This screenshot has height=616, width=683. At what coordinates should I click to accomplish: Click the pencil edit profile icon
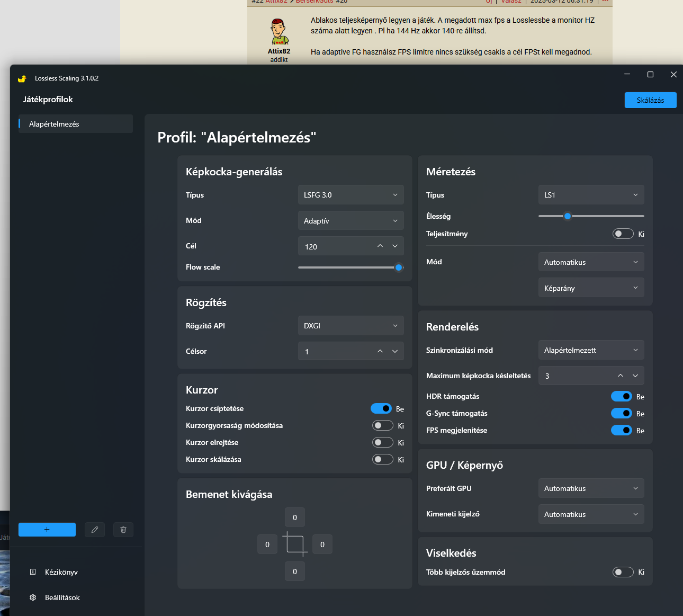pos(95,530)
